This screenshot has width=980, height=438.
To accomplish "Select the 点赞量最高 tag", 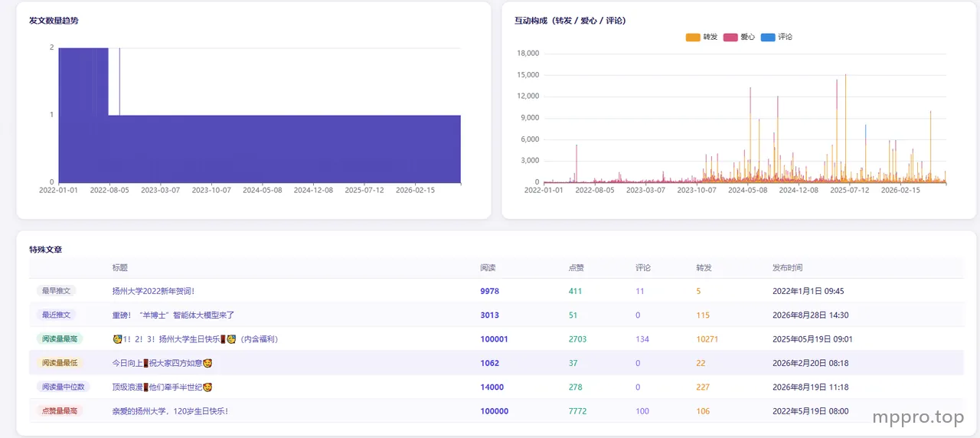I will [x=60, y=411].
